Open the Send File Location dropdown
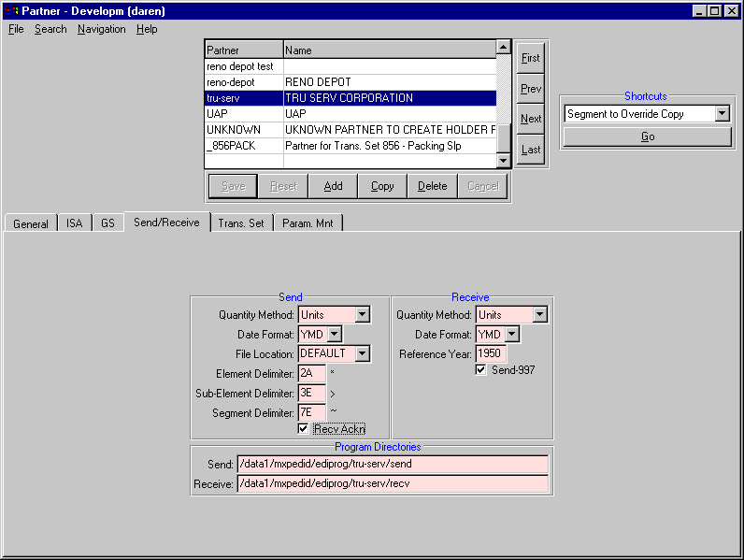Viewport: 744px width, 560px height. tap(363, 353)
